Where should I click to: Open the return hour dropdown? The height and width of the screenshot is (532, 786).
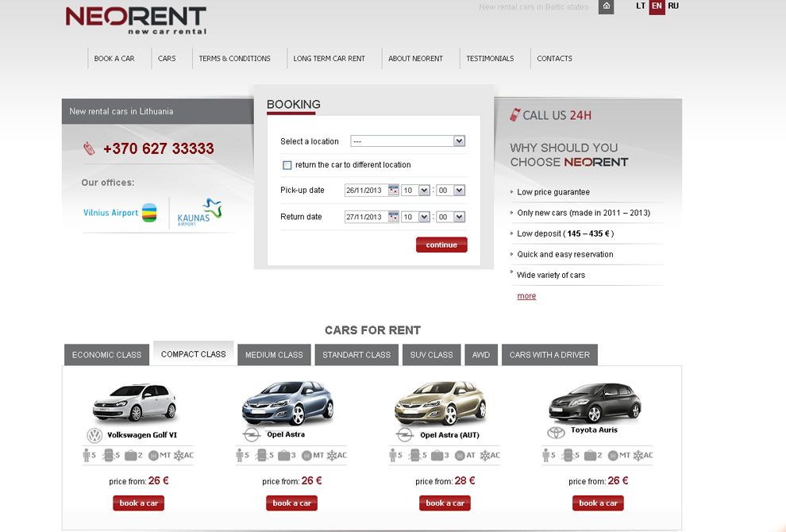[x=415, y=217]
